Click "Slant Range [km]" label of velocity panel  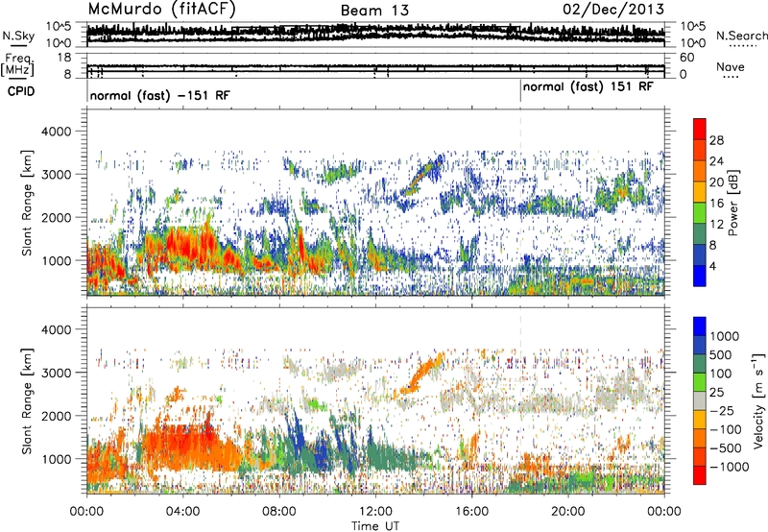[x=27, y=400]
